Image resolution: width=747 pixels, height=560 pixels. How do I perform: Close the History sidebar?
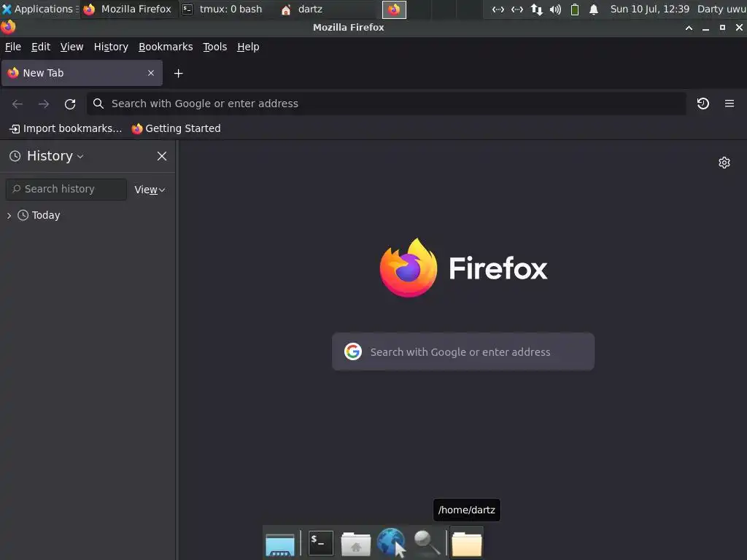tap(162, 156)
